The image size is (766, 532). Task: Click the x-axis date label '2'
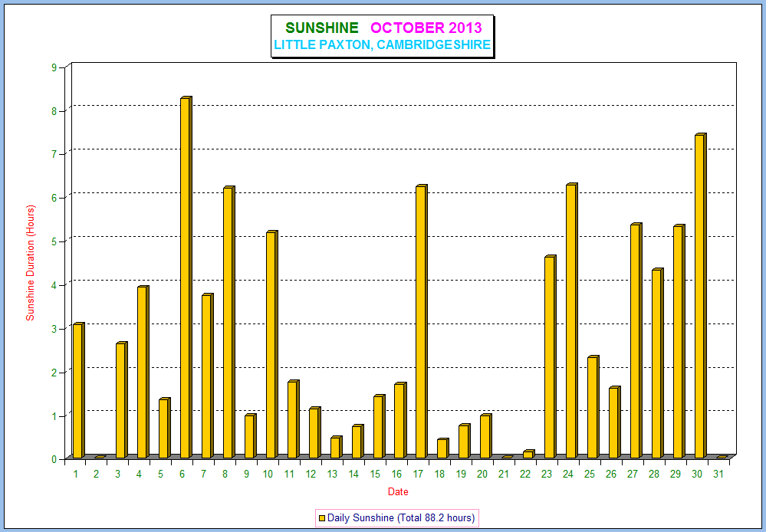97,474
